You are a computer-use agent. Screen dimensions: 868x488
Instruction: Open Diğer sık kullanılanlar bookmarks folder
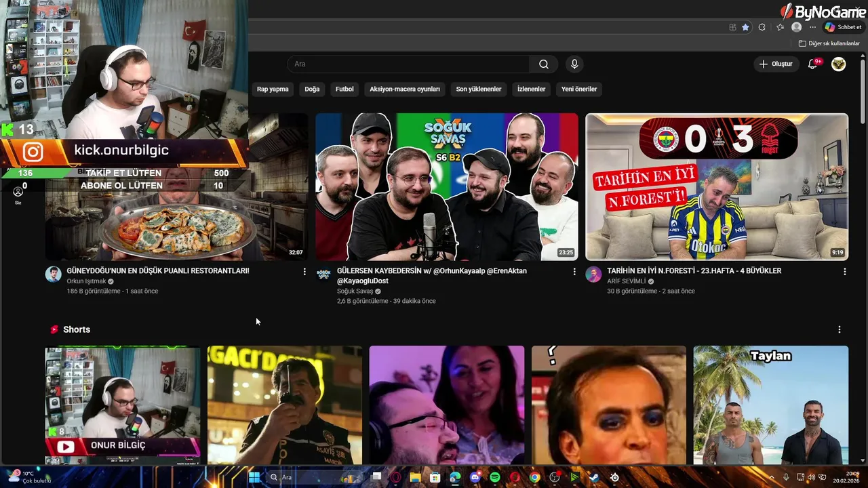coord(829,43)
